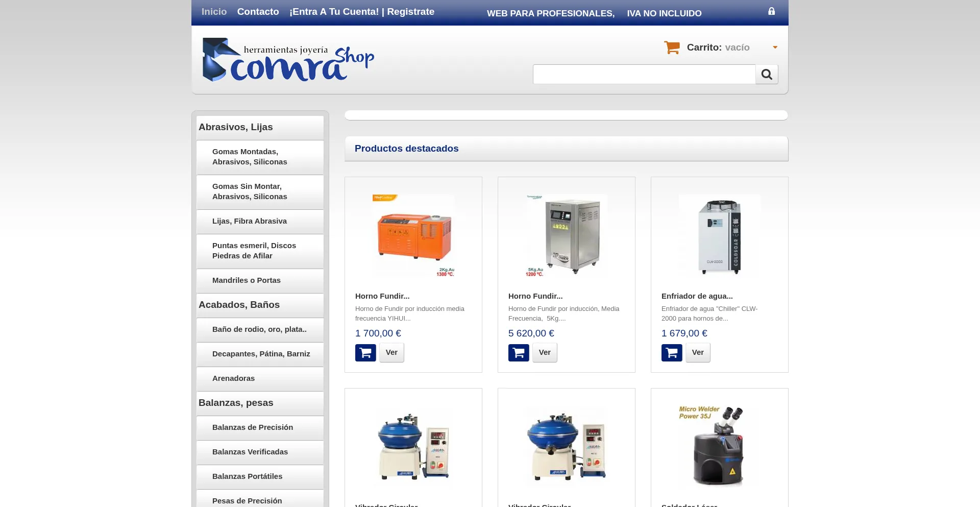Click the Productos destacados heading

click(406, 149)
